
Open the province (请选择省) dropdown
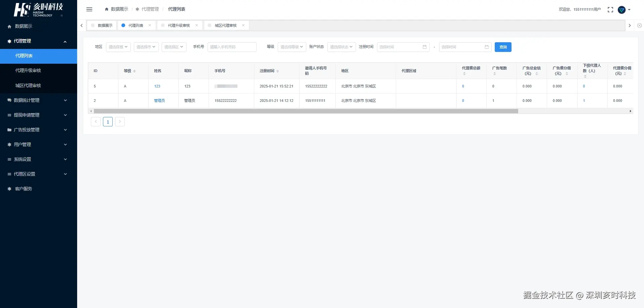point(118,47)
